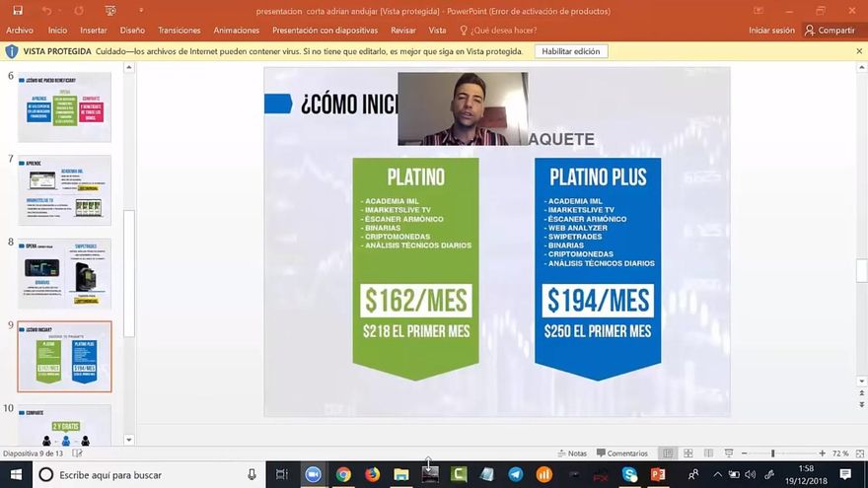
Task: Click Compartir in the top right
Action: (x=830, y=31)
